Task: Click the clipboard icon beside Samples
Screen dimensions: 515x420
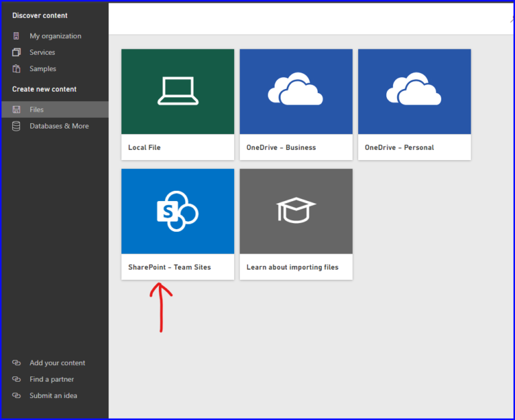Action: (17, 68)
